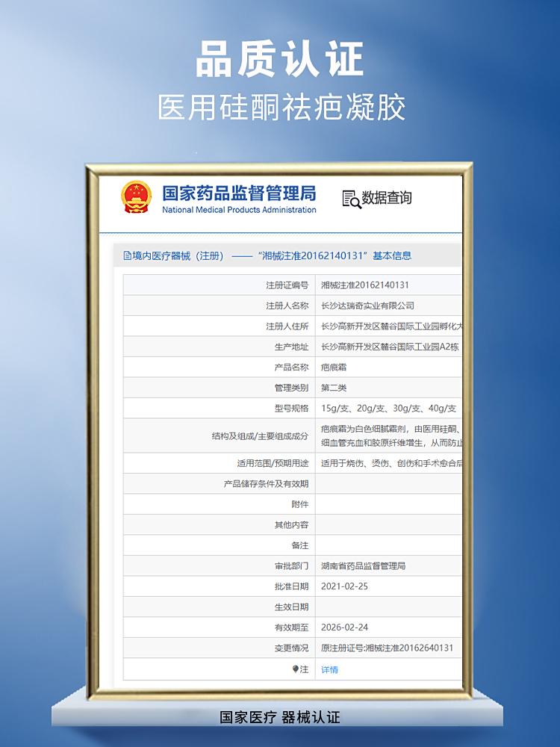This screenshot has height=747, width=560.
Task: Click production address ending with A2栋
Action: coord(390,347)
